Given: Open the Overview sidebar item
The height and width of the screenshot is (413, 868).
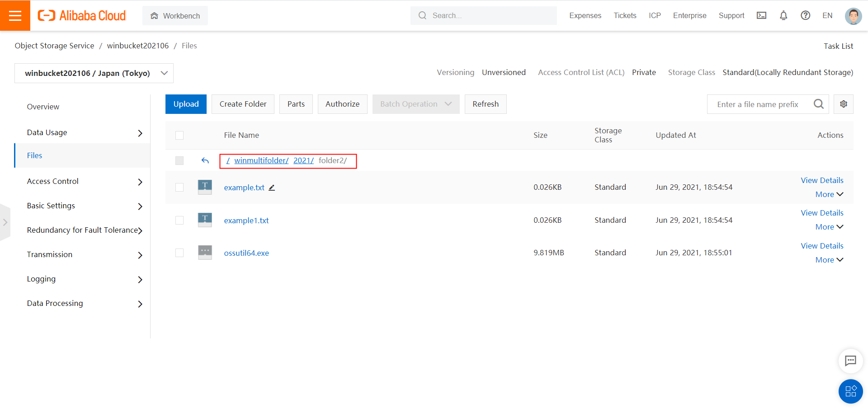Looking at the screenshot, I should (43, 107).
